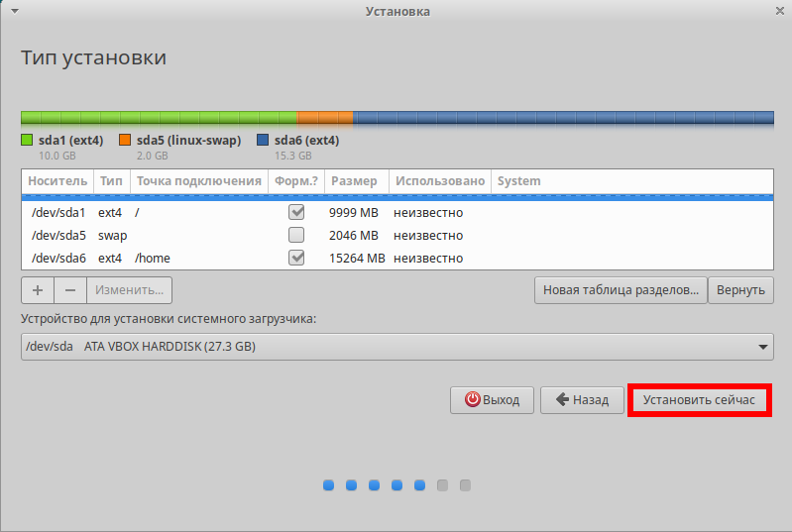Open window menu arrow in title bar
The height and width of the screenshot is (532, 792).
(x=15, y=11)
